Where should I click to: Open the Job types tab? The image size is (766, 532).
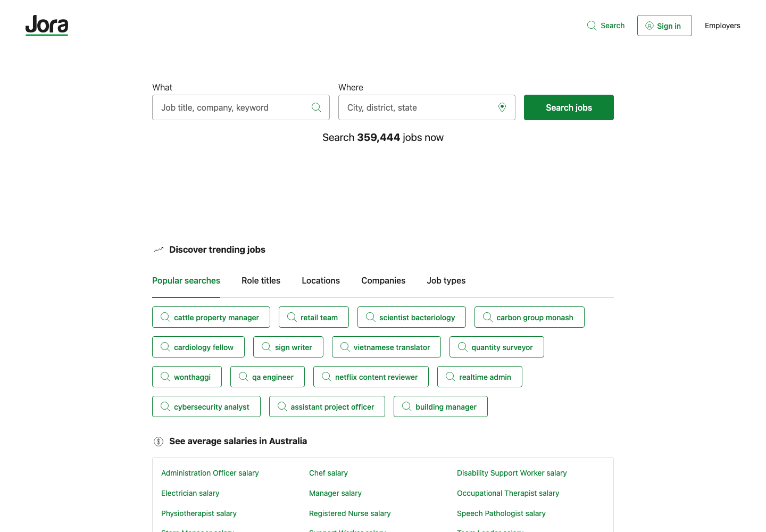446,280
